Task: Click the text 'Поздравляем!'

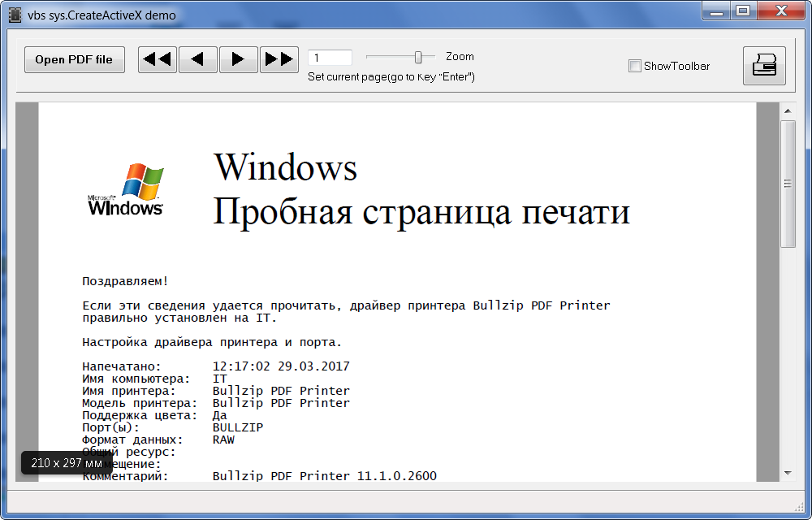Action: [125, 281]
